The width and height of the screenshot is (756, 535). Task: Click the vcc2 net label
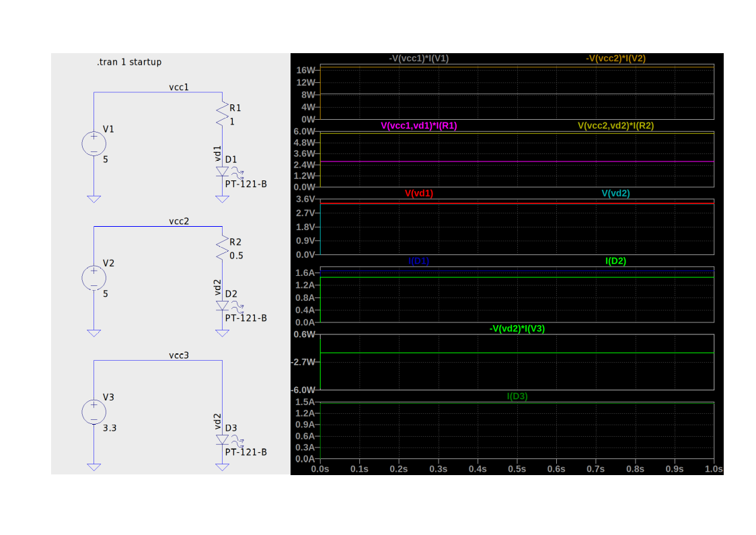pos(179,221)
